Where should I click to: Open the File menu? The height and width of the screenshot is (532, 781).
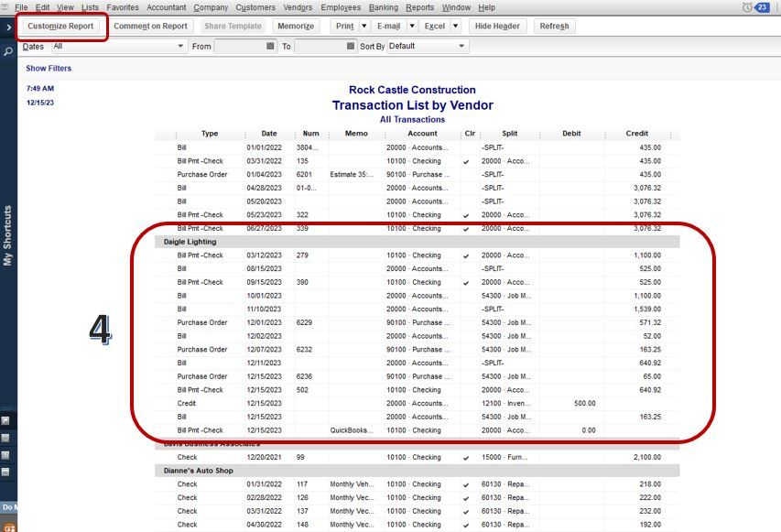click(21, 7)
